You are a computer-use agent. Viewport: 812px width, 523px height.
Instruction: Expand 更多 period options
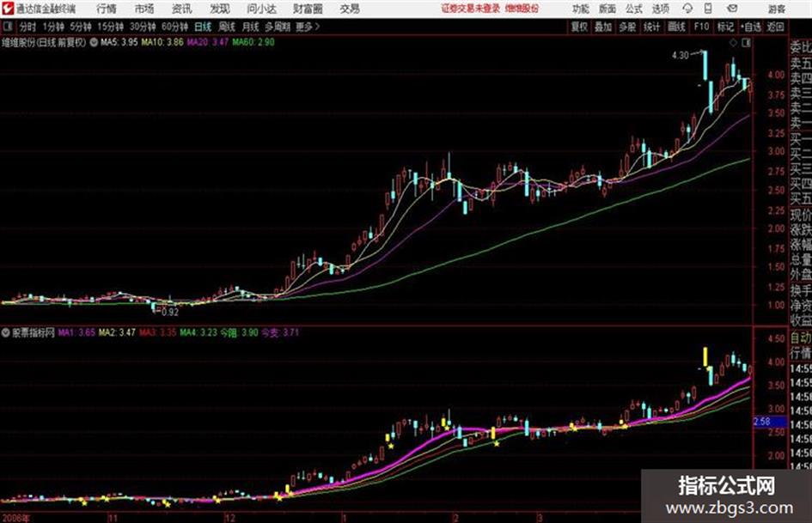[x=308, y=27]
